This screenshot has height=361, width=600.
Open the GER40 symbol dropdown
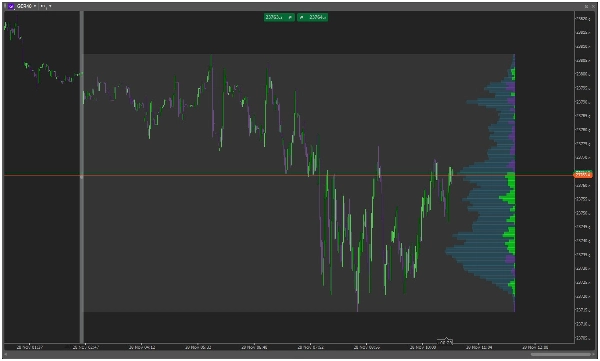(x=26, y=6)
